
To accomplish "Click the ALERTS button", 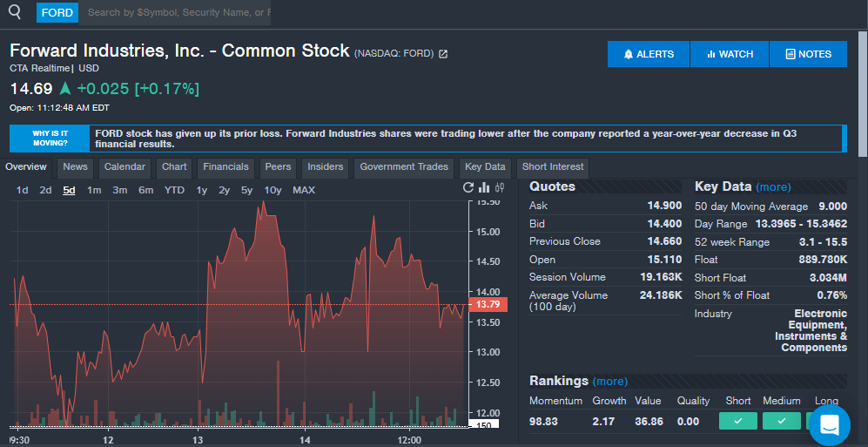I will click(x=649, y=54).
